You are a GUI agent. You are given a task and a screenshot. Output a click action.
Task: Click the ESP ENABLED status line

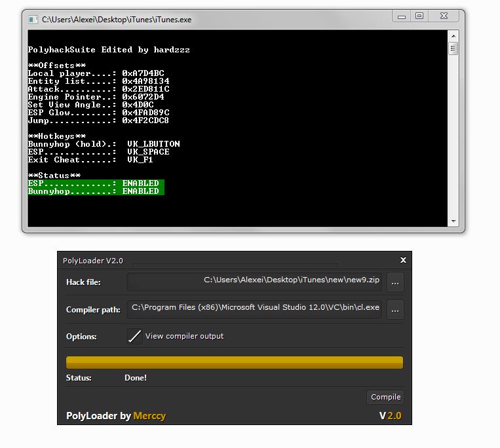pos(96,183)
